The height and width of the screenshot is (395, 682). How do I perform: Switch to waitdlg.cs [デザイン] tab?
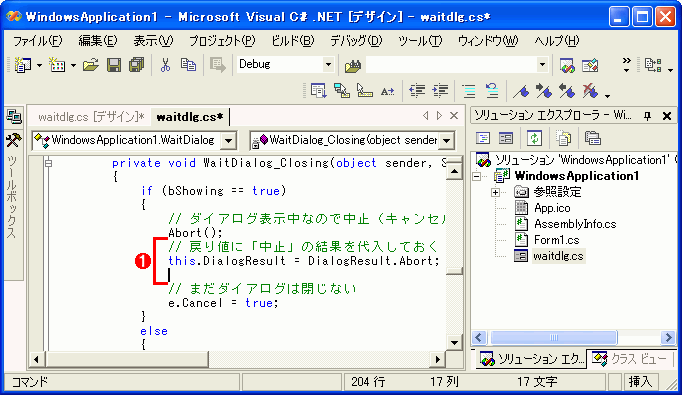91,117
